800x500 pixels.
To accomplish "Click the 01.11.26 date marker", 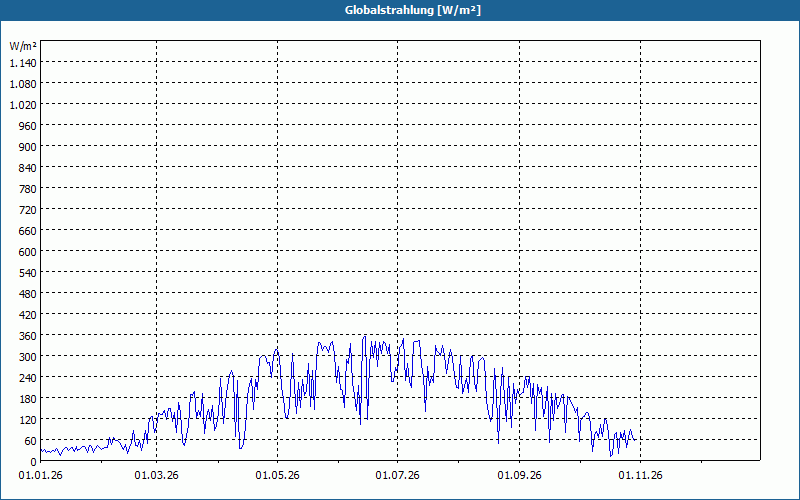I will coord(640,476).
